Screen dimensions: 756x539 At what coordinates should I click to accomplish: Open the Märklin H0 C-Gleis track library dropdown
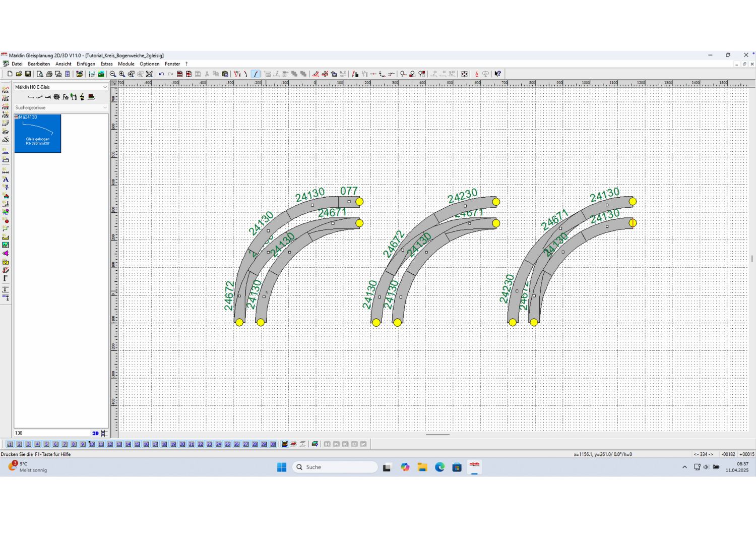pos(60,87)
